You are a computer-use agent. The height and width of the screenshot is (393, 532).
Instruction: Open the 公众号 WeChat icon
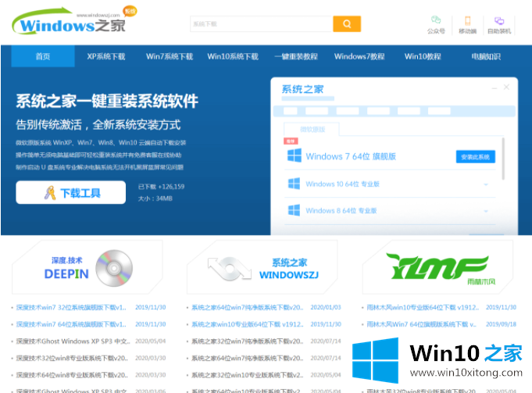coord(436,20)
